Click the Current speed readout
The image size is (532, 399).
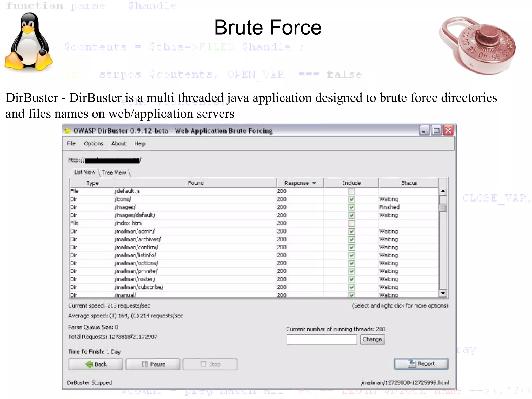coord(109,306)
